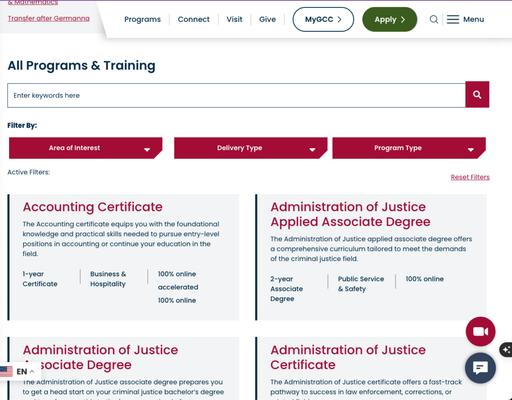Click the green Apply button

pyautogui.click(x=389, y=19)
